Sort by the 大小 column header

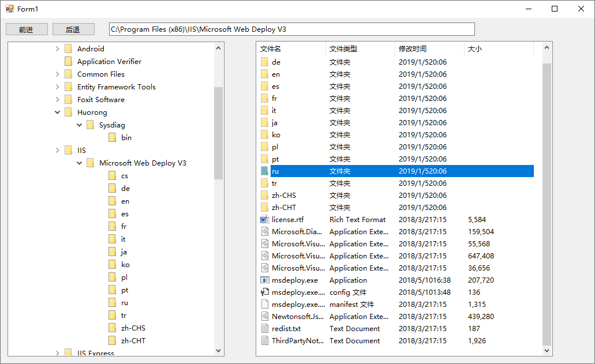tap(499, 49)
